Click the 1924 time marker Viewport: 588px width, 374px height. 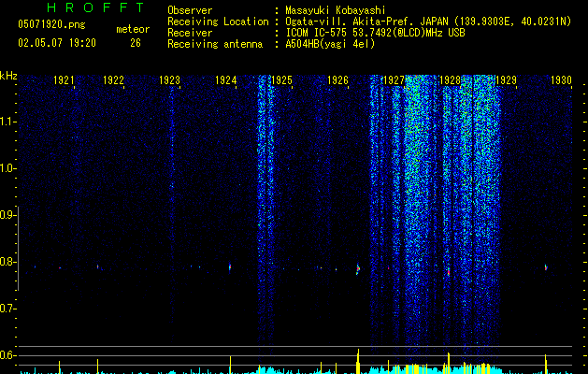point(225,80)
